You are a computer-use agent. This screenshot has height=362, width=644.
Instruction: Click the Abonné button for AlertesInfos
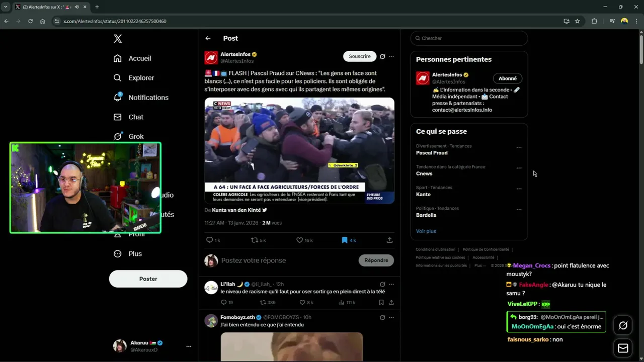(508, 78)
